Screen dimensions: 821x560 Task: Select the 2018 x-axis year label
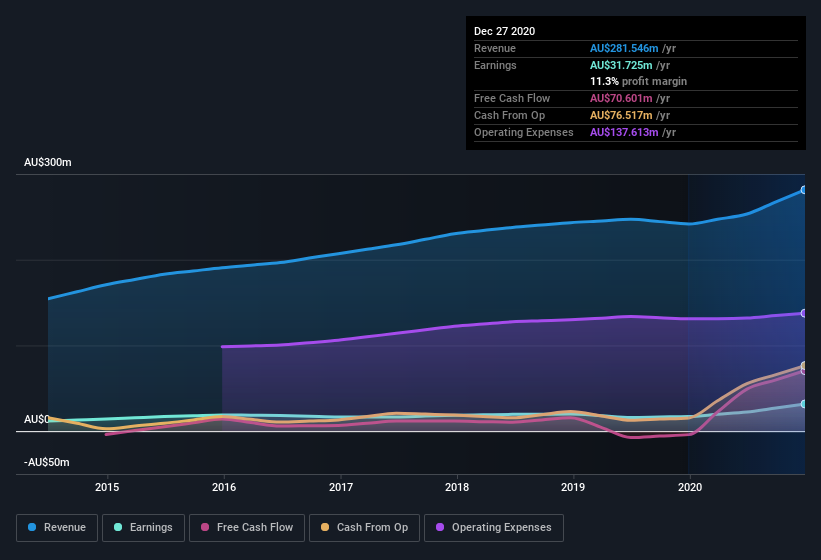click(x=457, y=487)
